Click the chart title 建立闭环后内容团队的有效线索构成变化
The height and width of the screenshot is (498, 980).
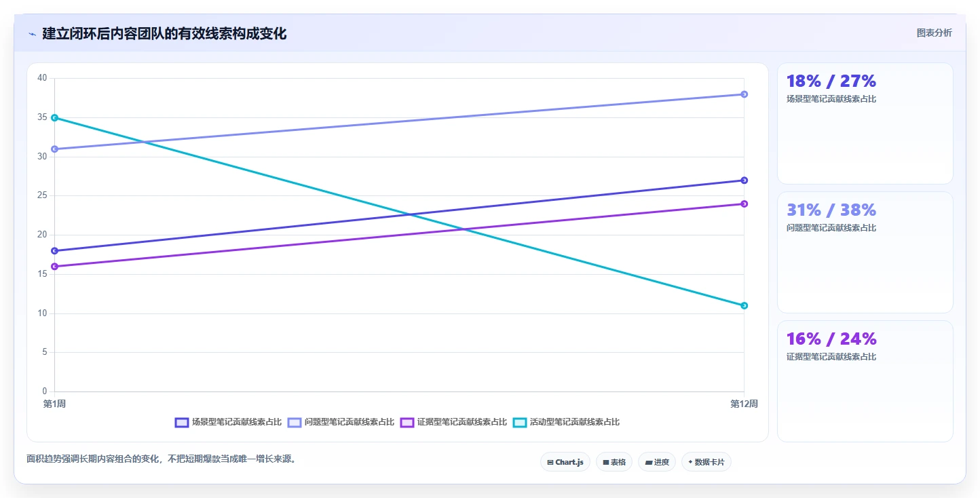click(164, 33)
